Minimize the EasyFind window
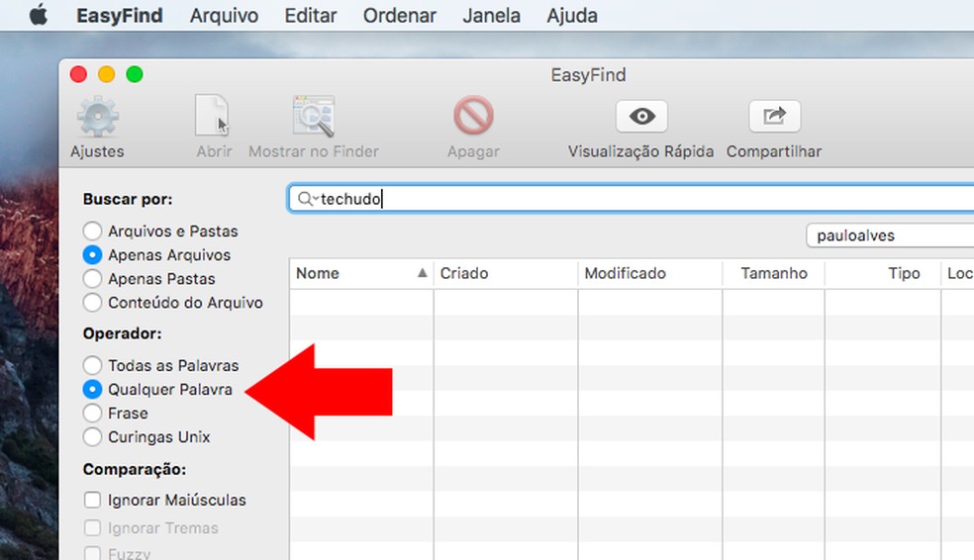Image resolution: width=974 pixels, height=560 pixels. (x=106, y=74)
